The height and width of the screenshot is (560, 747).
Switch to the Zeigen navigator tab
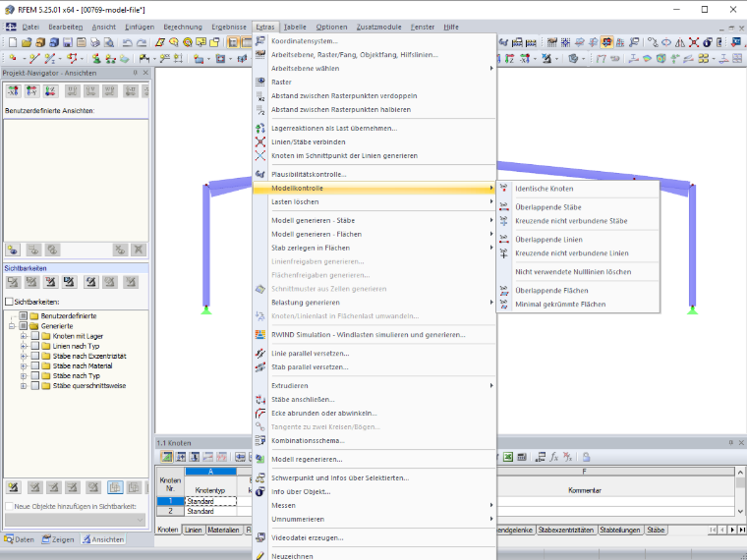58,539
